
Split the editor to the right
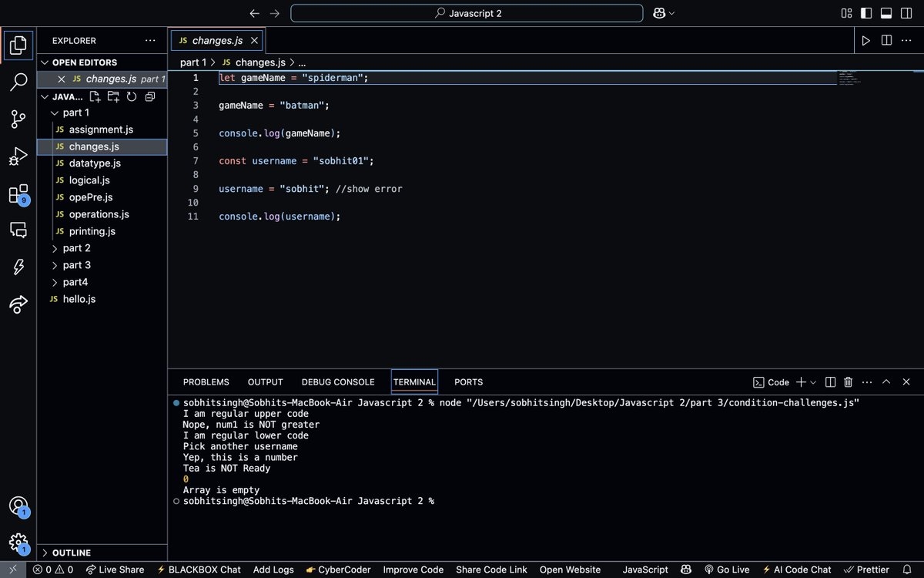pyautogui.click(x=886, y=40)
